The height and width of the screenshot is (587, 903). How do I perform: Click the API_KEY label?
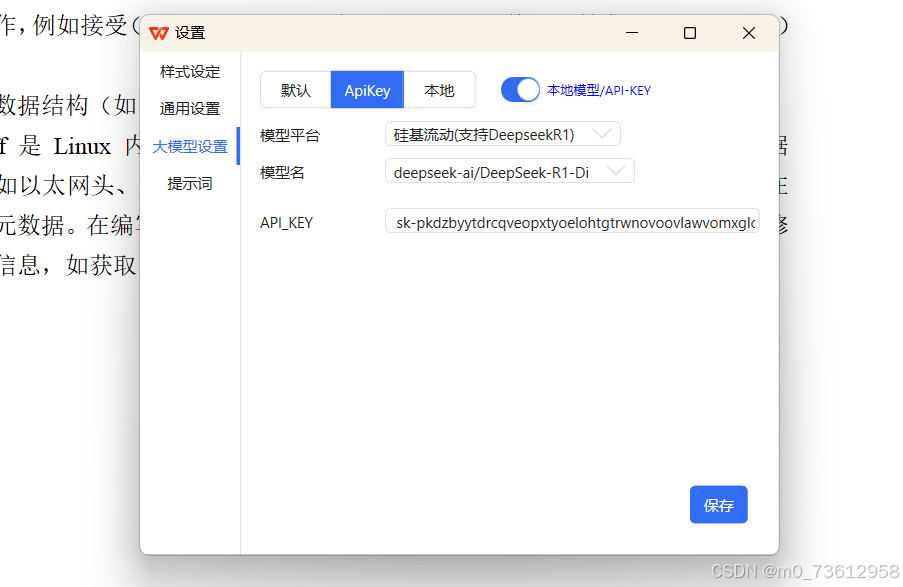pyautogui.click(x=286, y=223)
